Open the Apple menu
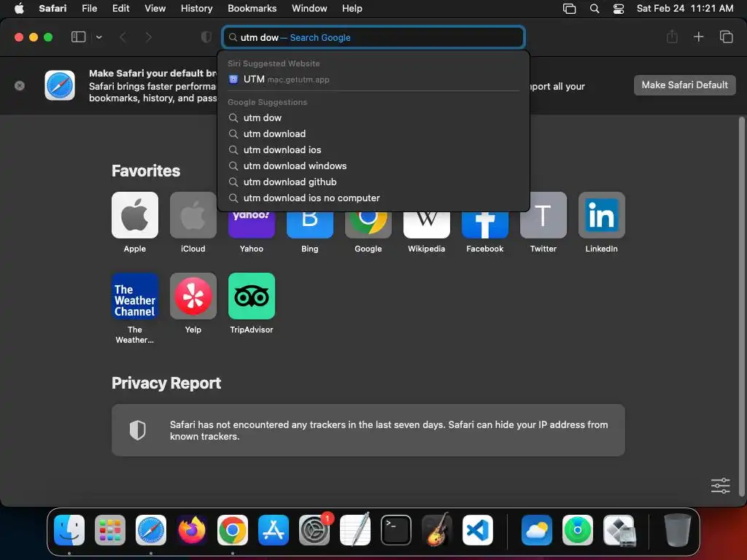 click(x=19, y=8)
